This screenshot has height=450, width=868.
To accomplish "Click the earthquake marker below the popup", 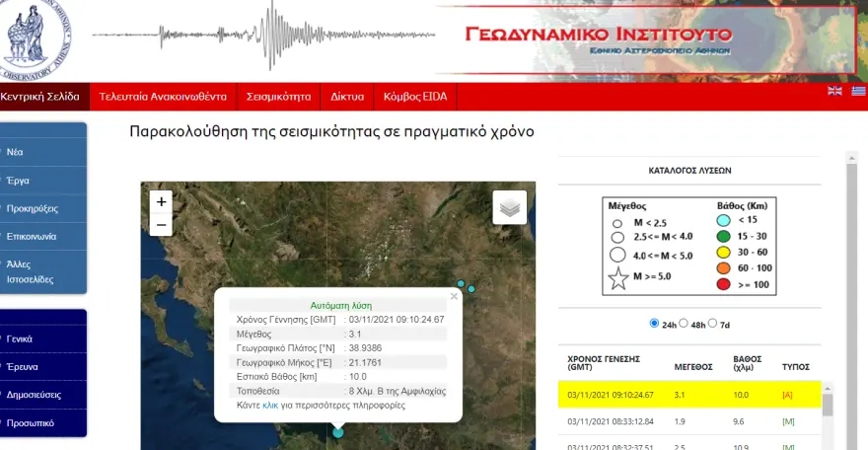I will click(338, 432).
